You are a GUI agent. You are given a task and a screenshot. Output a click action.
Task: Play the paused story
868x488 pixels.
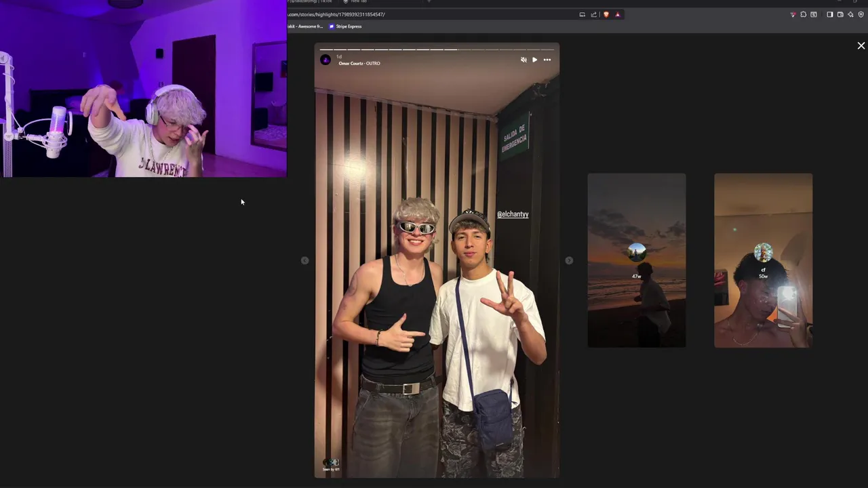pyautogui.click(x=534, y=60)
